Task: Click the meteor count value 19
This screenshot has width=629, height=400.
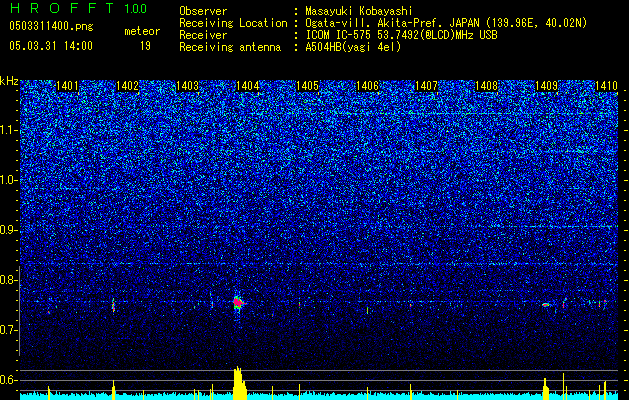Action: (145, 46)
